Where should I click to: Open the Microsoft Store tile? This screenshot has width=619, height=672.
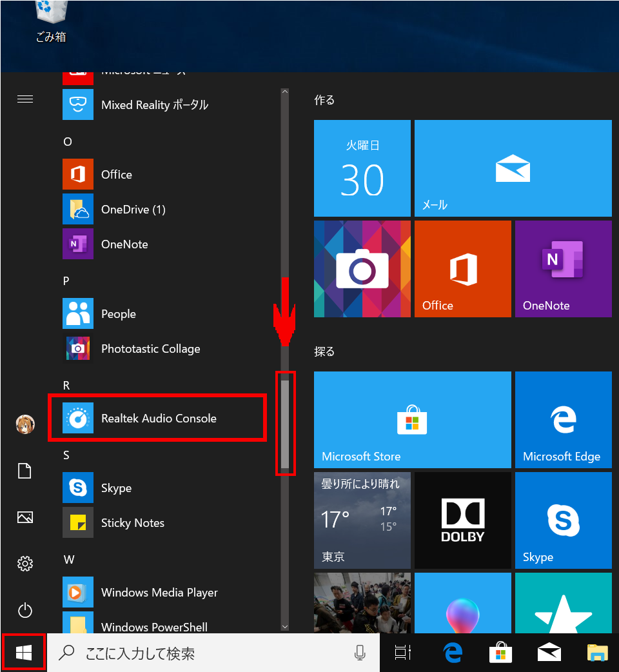[412, 420]
